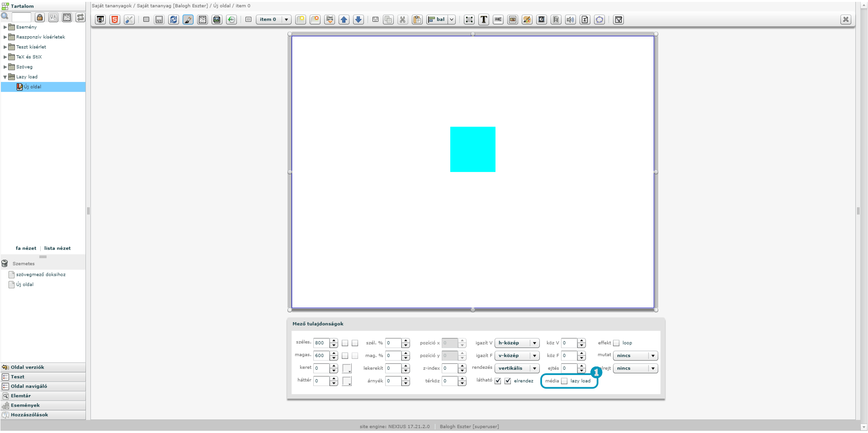Viewport: 868px width, 433px height.
Task: Open the Oldal verziók panel
Action: point(27,367)
